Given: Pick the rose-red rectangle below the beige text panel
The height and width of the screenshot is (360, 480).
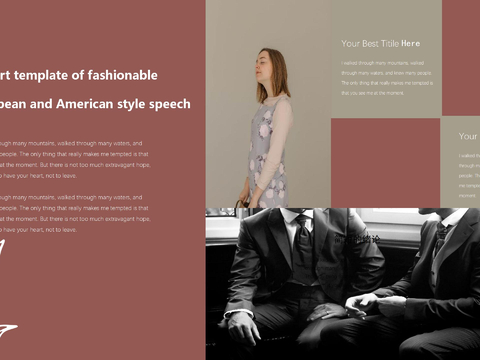Looking at the screenshot, I should [386, 163].
